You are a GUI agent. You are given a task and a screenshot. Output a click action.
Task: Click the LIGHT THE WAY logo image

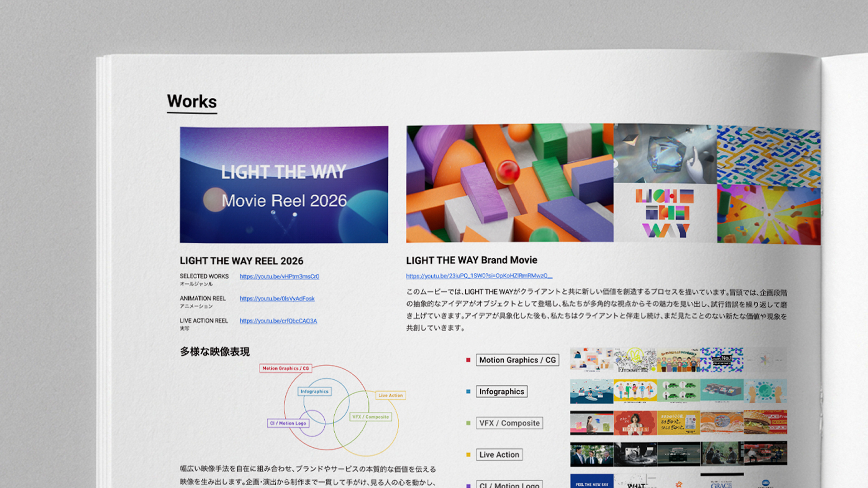coord(665,213)
